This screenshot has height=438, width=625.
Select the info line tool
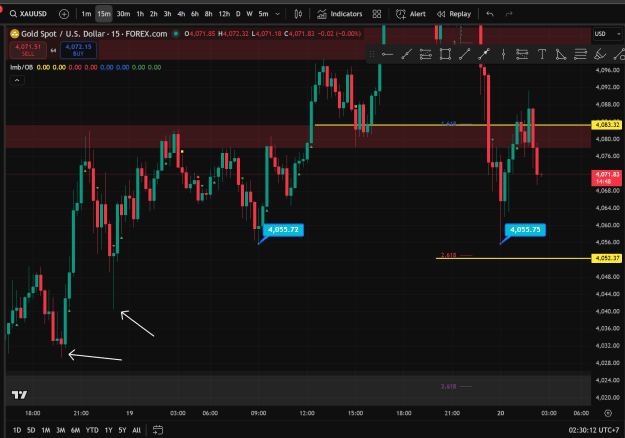coord(484,54)
